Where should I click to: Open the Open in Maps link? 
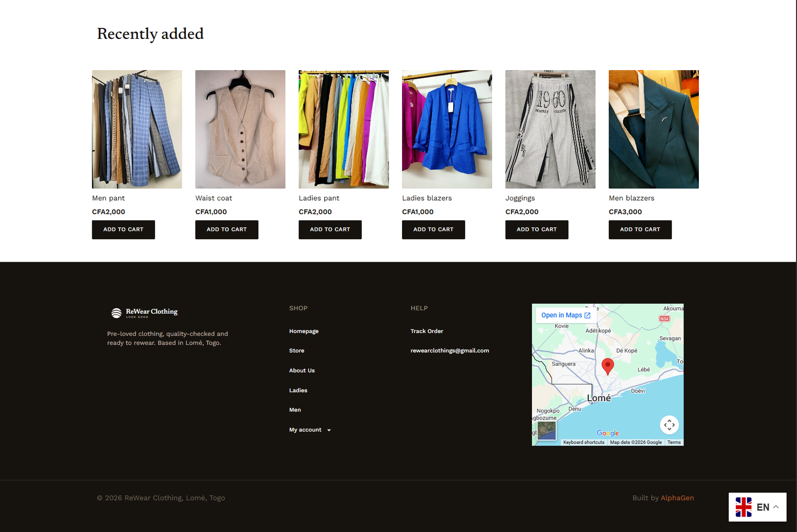coord(566,315)
